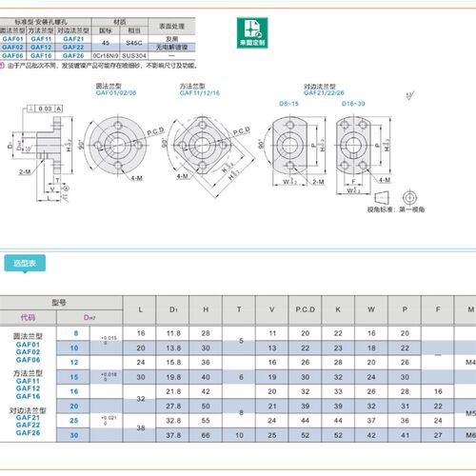Select GAF16 in the material table

(x=41, y=55)
